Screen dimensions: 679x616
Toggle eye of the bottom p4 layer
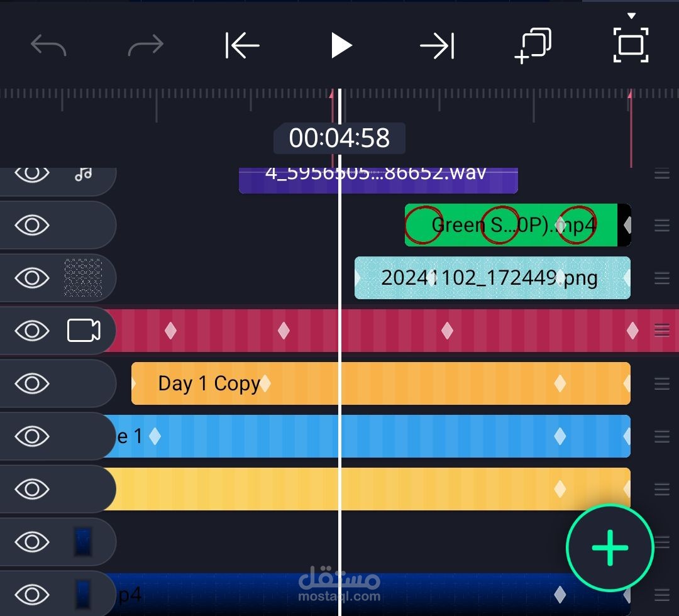(x=31, y=595)
